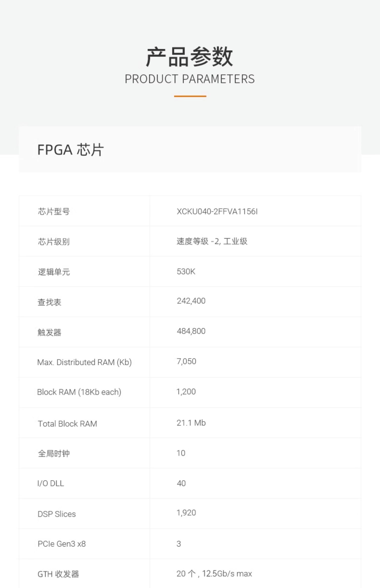Click the 芯片型号 row label
The height and width of the screenshot is (588, 380).
tap(54, 211)
